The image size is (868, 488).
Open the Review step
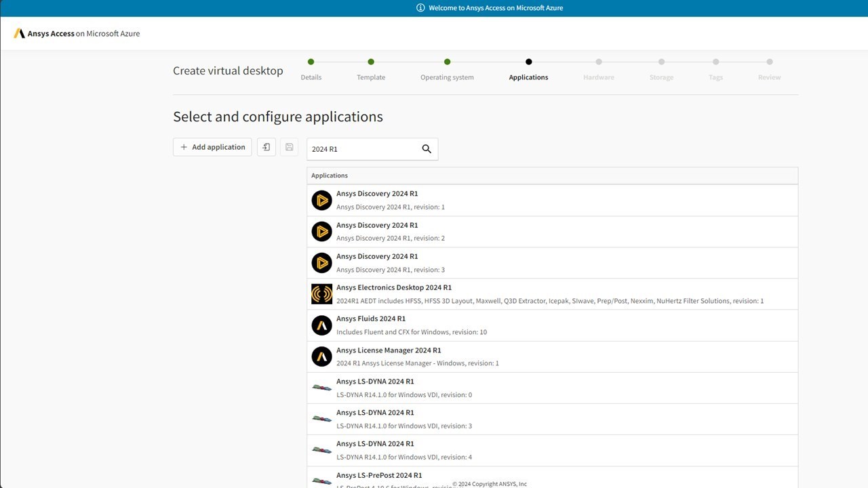point(769,70)
